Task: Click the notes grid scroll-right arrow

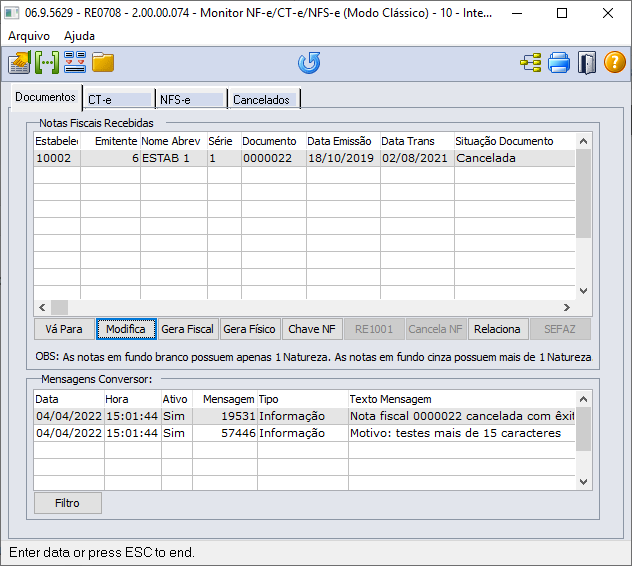Action: (x=567, y=308)
